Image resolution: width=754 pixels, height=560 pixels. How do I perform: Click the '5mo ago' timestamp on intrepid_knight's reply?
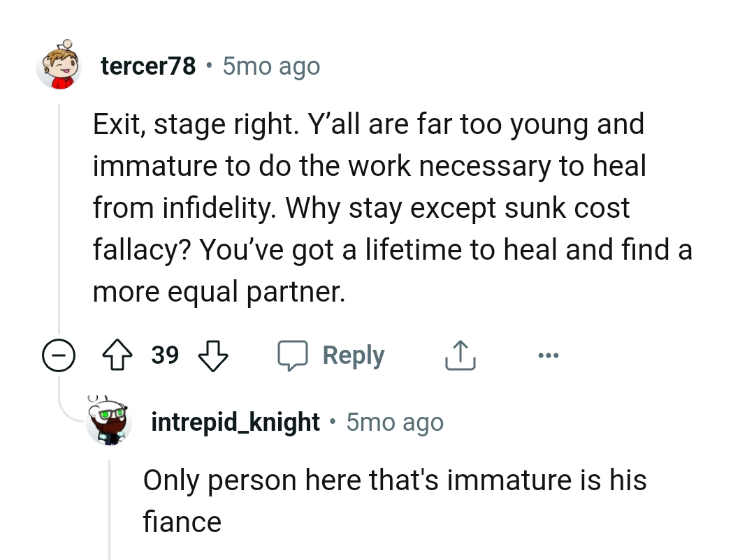[x=395, y=421]
